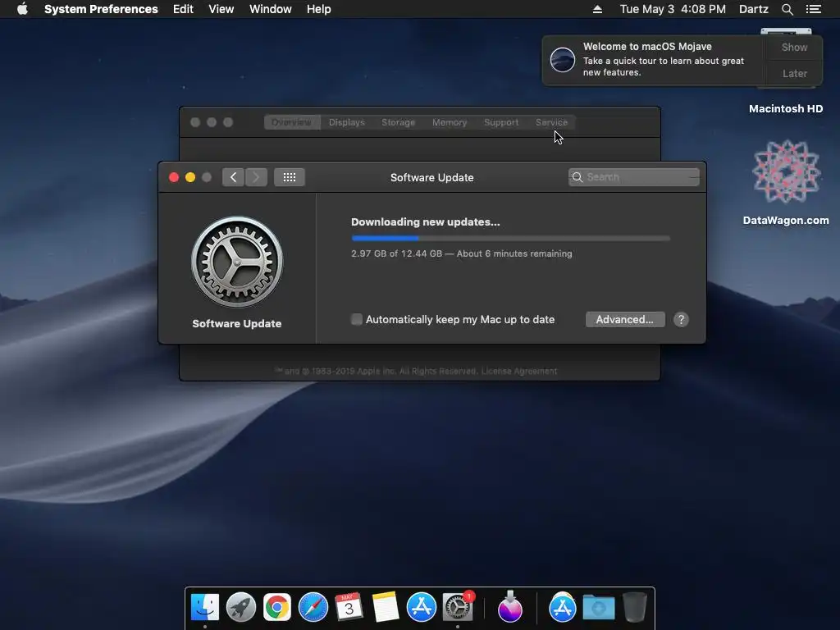The width and height of the screenshot is (840, 630).
Task: Open the Edit menu
Action: [183, 9]
